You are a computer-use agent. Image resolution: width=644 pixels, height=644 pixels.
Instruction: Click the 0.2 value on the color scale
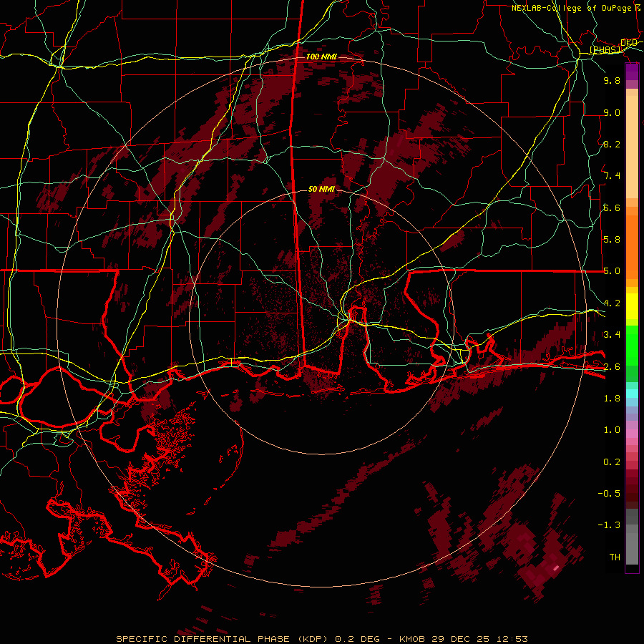coord(612,462)
